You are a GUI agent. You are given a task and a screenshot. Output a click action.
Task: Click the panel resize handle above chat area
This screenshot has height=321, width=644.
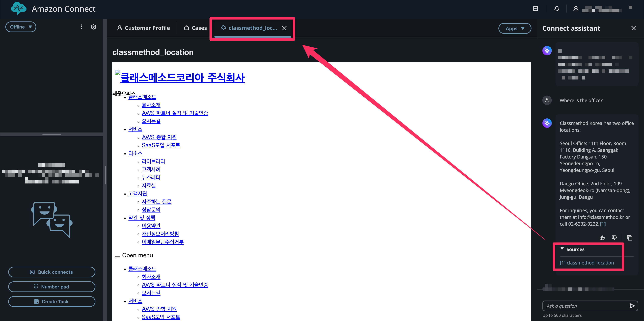click(52, 134)
